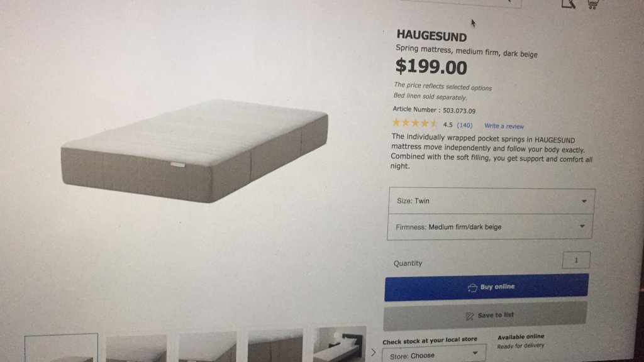Click cart icon inside Buy online button
The image size is (644, 362).
pos(472,287)
